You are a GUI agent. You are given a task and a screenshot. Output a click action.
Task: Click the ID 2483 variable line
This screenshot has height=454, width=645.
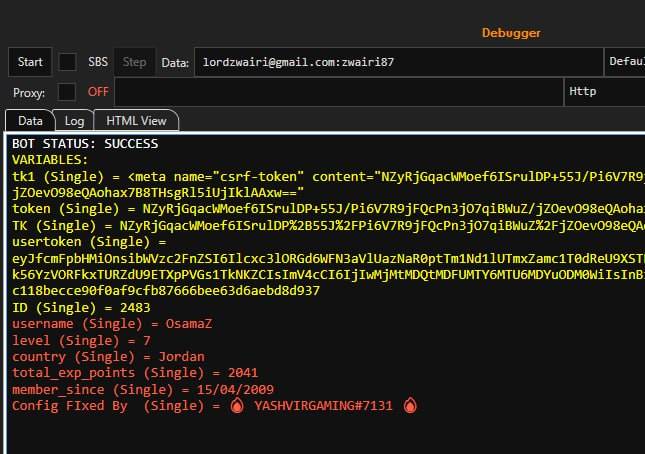81,308
